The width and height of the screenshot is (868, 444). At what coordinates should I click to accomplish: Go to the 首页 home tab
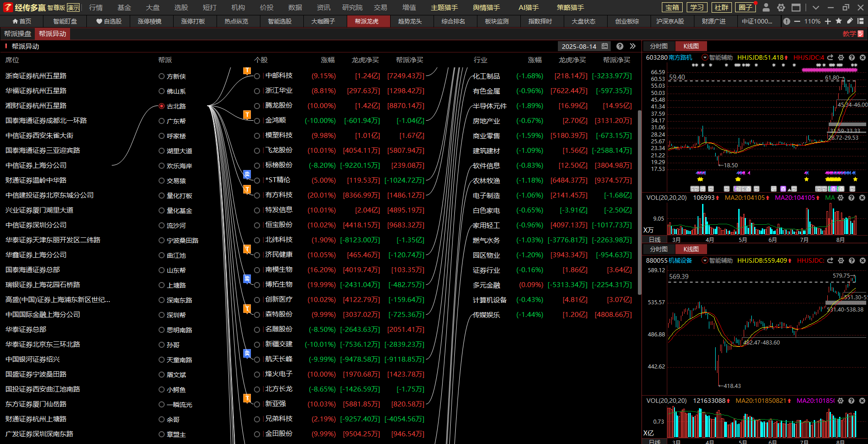tap(22, 21)
